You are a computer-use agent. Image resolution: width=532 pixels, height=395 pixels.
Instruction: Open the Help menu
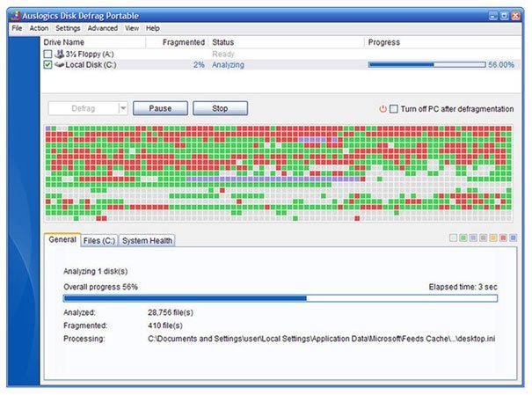point(153,28)
